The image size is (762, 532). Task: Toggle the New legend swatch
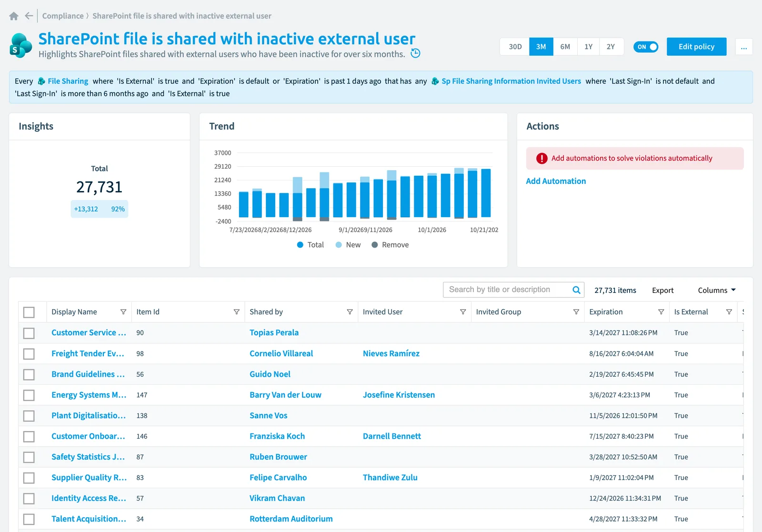coord(339,245)
